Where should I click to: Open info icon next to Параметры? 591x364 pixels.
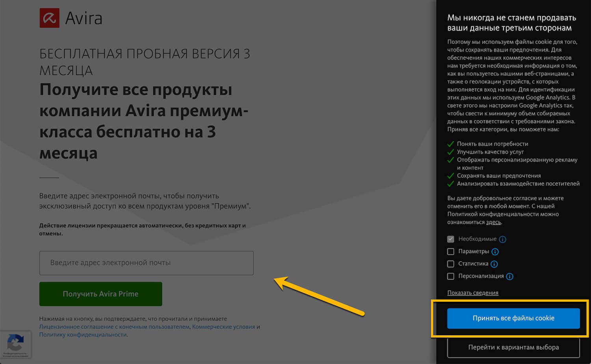tap(495, 252)
